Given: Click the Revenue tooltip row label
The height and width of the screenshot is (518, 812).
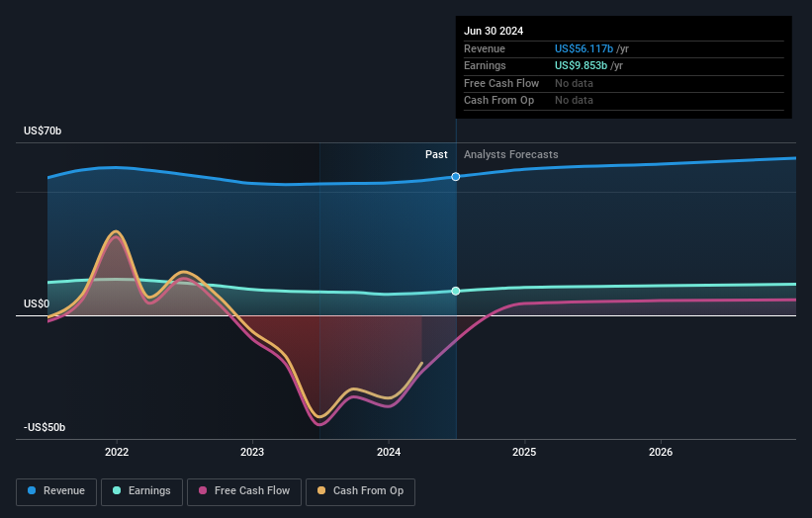Looking at the screenshot, I should point(485,48).
